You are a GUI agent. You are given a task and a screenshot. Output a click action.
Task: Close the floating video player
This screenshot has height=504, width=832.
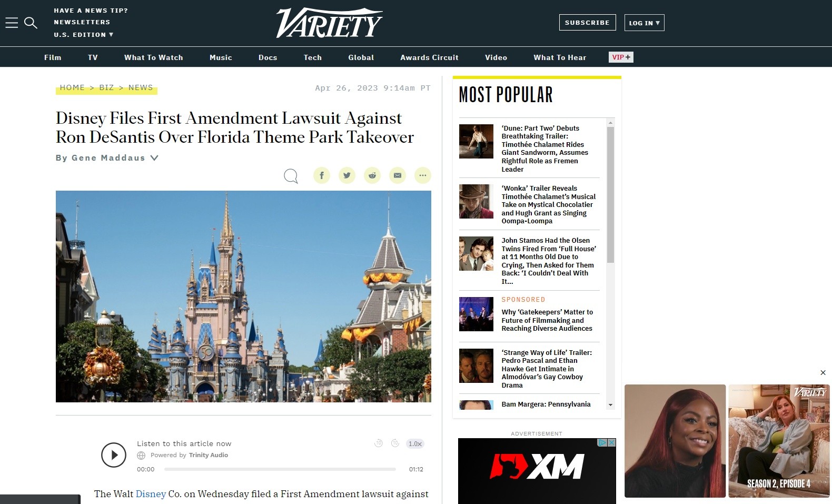[823, 373]
